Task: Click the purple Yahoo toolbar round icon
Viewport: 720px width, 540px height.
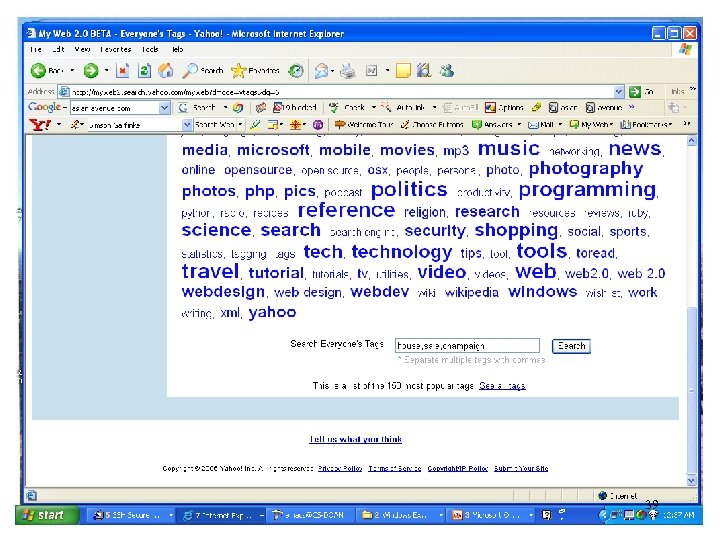Action: coord(318,124)
